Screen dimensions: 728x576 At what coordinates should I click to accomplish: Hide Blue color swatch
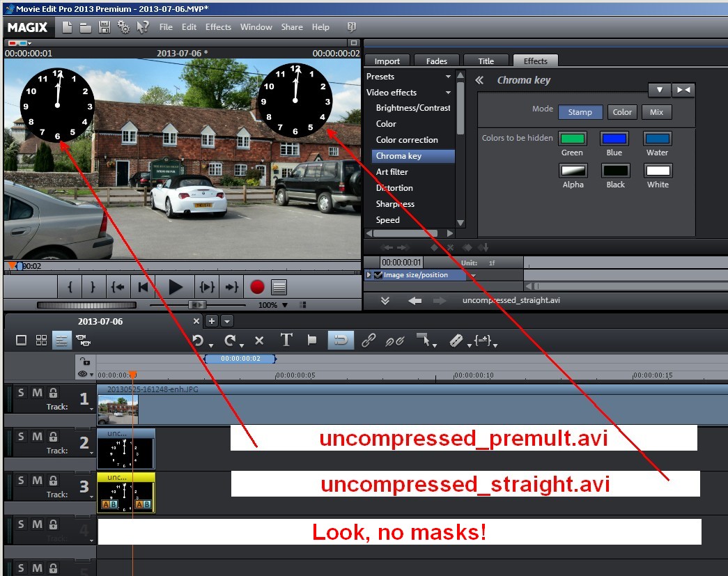614,139
